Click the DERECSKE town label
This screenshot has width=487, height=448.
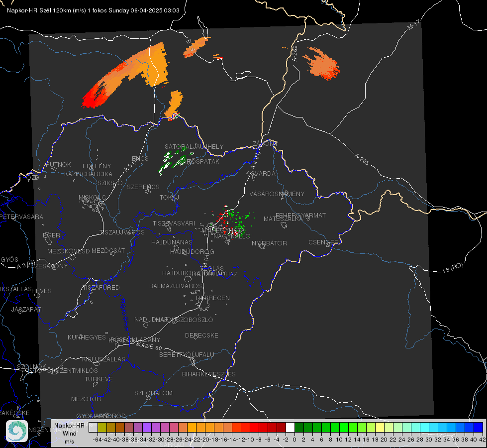coord(201,335)
